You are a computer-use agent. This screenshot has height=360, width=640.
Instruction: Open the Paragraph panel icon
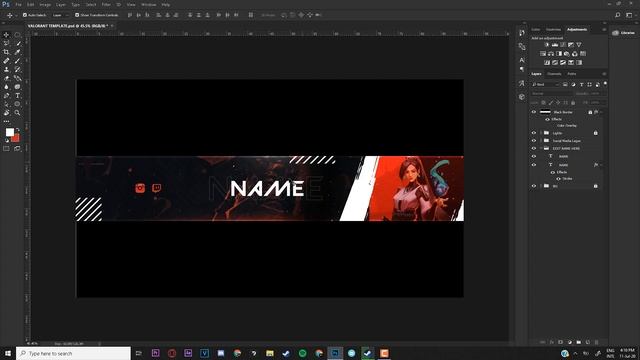click(x=522, y=69)
